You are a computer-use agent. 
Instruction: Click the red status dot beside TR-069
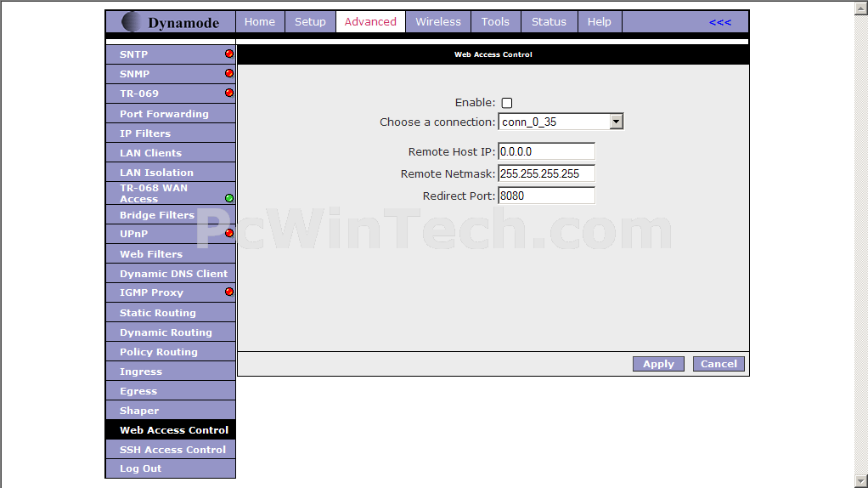point(229,93)
